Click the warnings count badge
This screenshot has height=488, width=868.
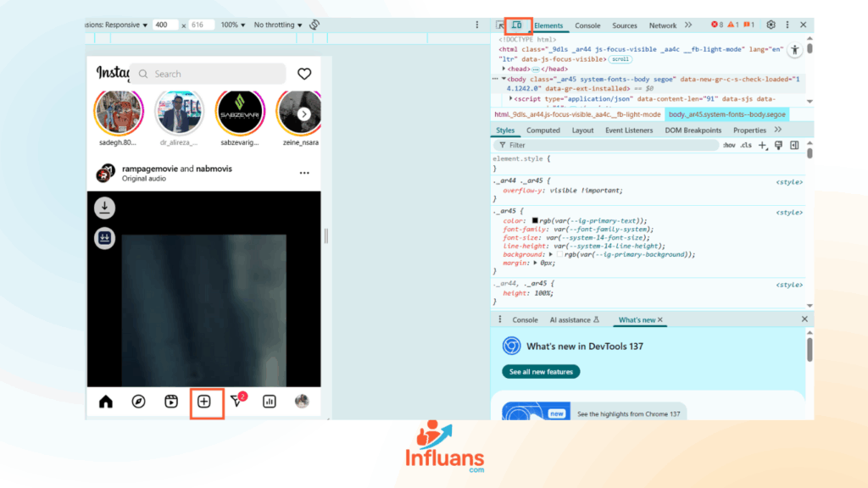(x=733, y=25)
